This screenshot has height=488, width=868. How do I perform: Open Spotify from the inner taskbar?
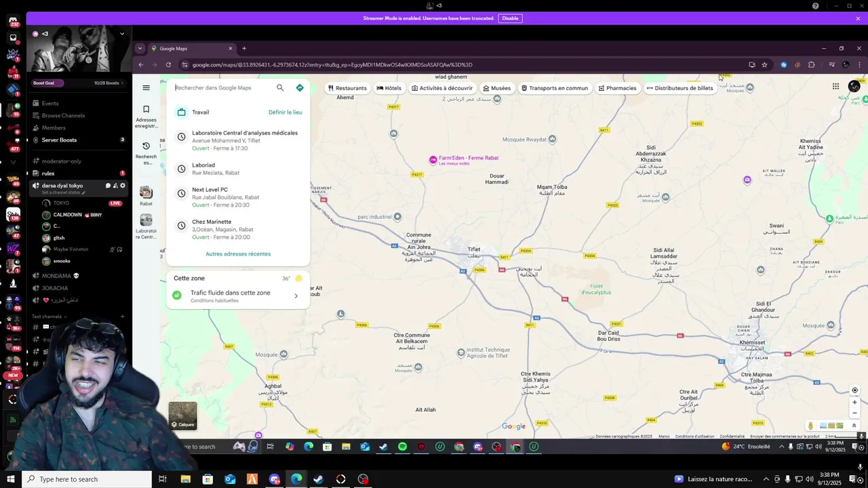pyautogui.click(x=403, y=447)
